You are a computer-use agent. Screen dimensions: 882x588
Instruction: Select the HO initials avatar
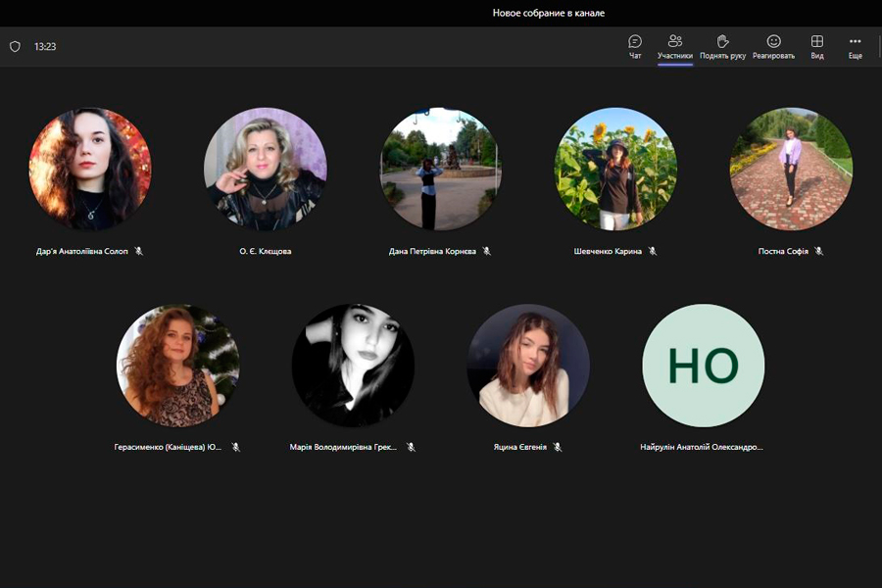pos(704,366)
